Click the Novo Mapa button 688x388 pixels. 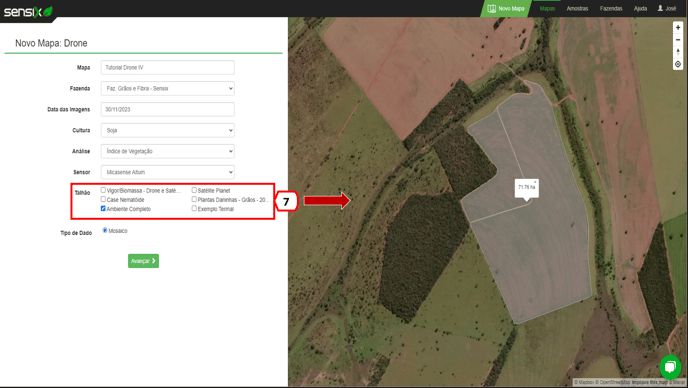(506, 8)
